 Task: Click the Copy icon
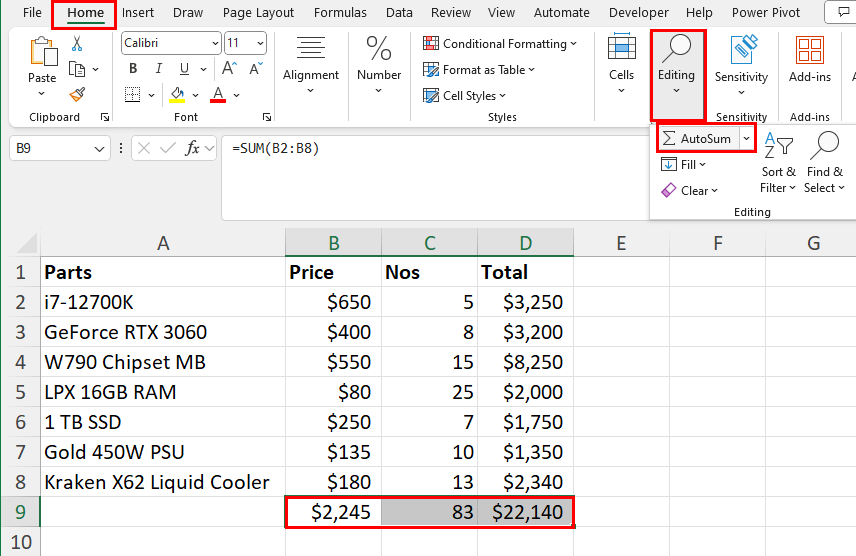coord(77,69)
